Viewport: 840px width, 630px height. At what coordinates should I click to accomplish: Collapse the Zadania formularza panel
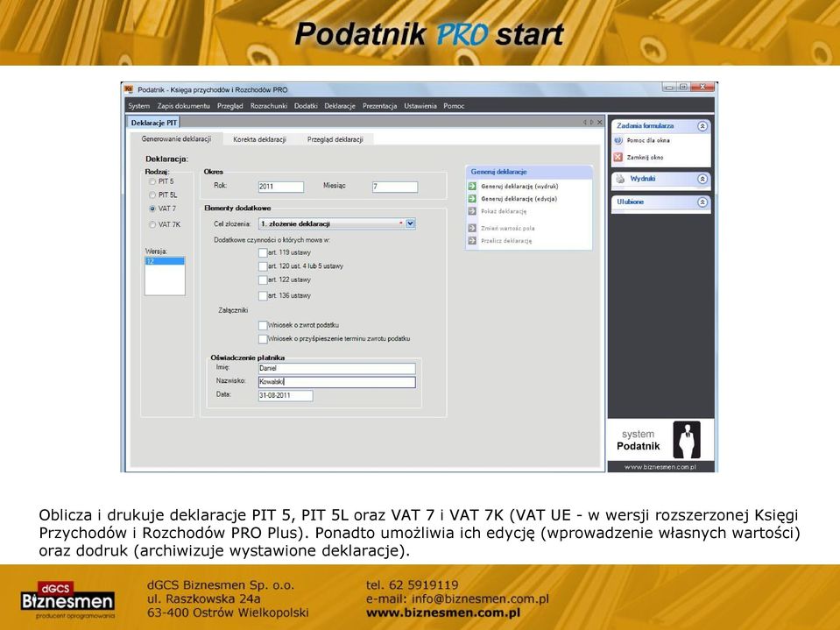click(702, 126)
